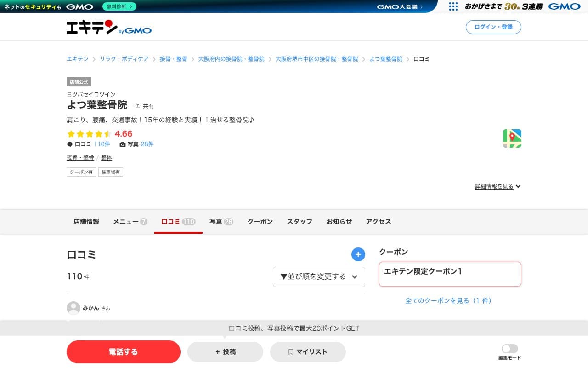The image size is (588, 368).
Task: Open the apps grid icon in the top bar
Action: 453,6
